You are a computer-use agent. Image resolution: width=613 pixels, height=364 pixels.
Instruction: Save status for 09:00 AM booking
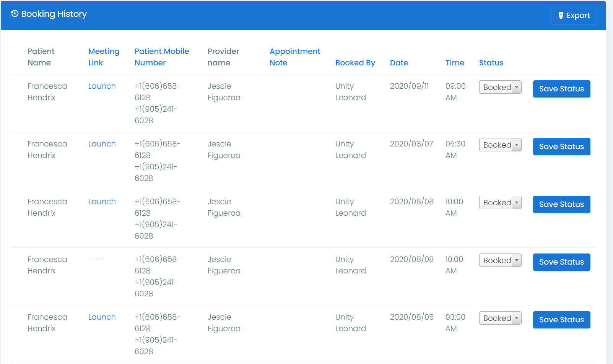tap(561, 89)
